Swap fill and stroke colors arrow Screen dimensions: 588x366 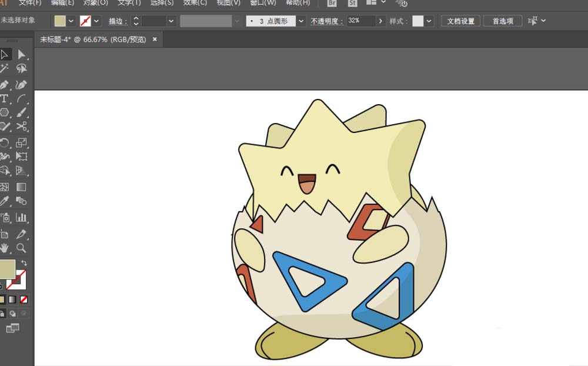point(24,263)
